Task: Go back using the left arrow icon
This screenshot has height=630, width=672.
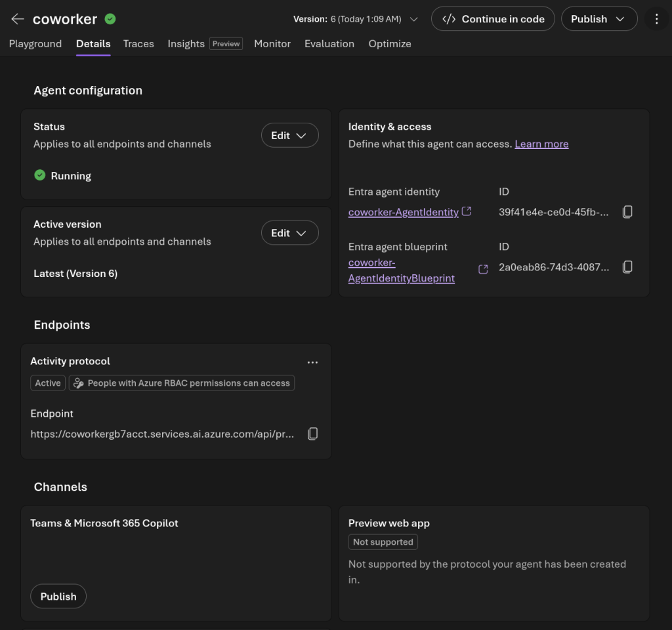Action: coord(18,19)
